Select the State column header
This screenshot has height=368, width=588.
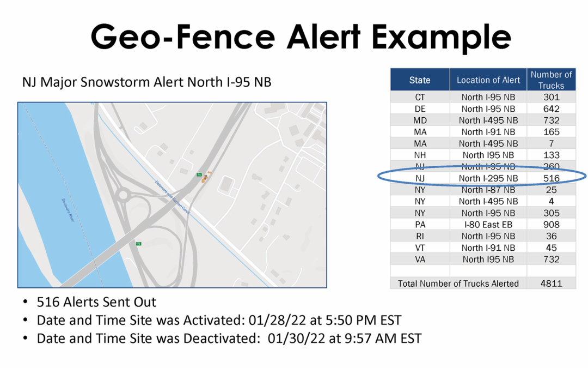click(419, 80)
